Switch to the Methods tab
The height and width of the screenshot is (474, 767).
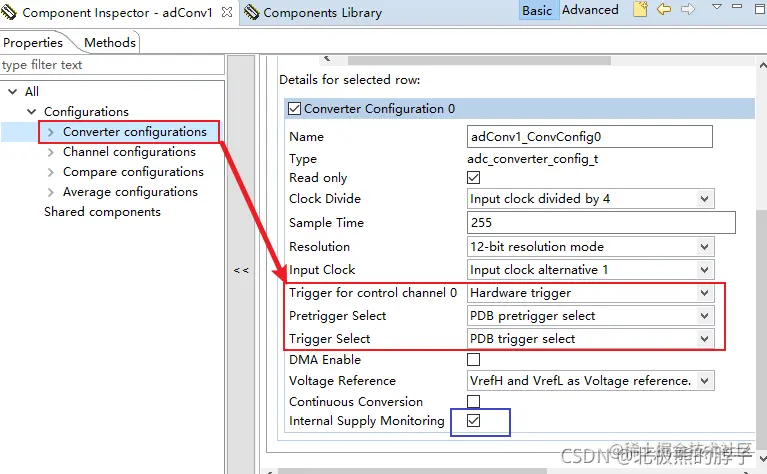point(110,43)
